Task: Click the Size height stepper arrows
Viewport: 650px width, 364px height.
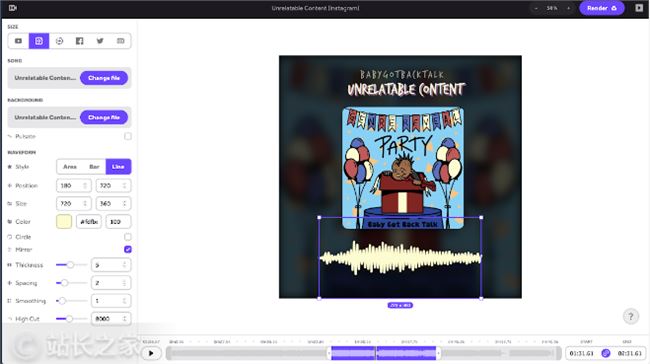Action: click(124, 204)
